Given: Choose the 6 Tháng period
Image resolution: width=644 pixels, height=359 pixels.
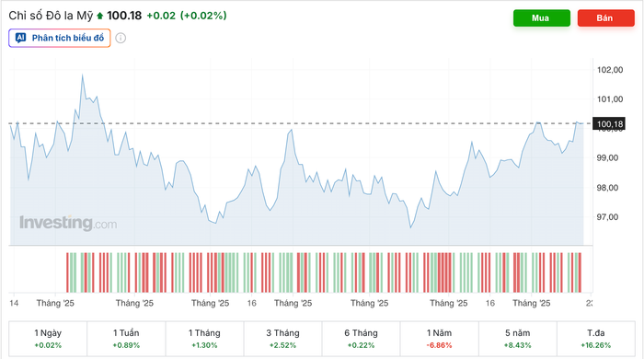Looking at the screenshot, I should 361,339.
